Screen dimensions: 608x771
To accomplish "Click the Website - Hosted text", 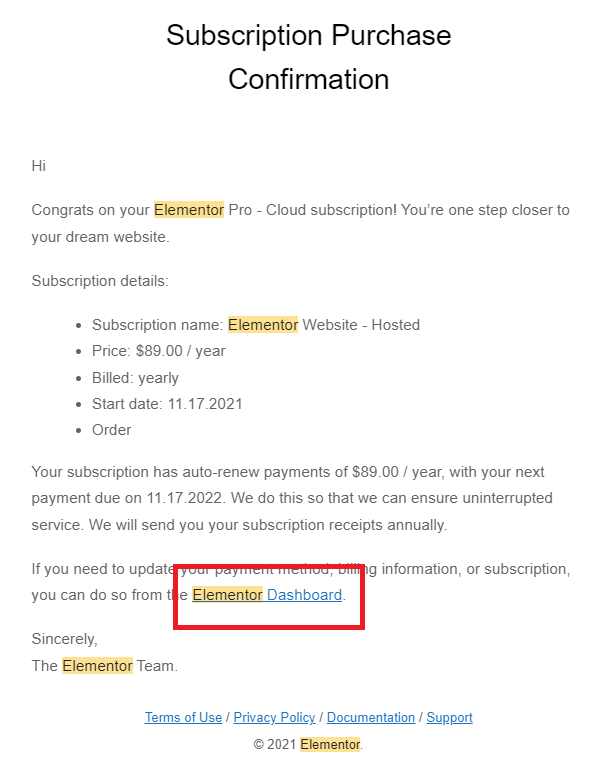I will 361,325.
